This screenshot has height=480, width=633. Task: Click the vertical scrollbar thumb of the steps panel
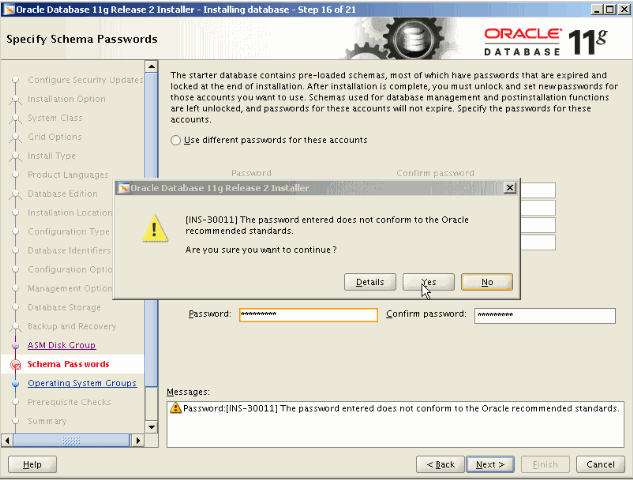coord(151,229)
